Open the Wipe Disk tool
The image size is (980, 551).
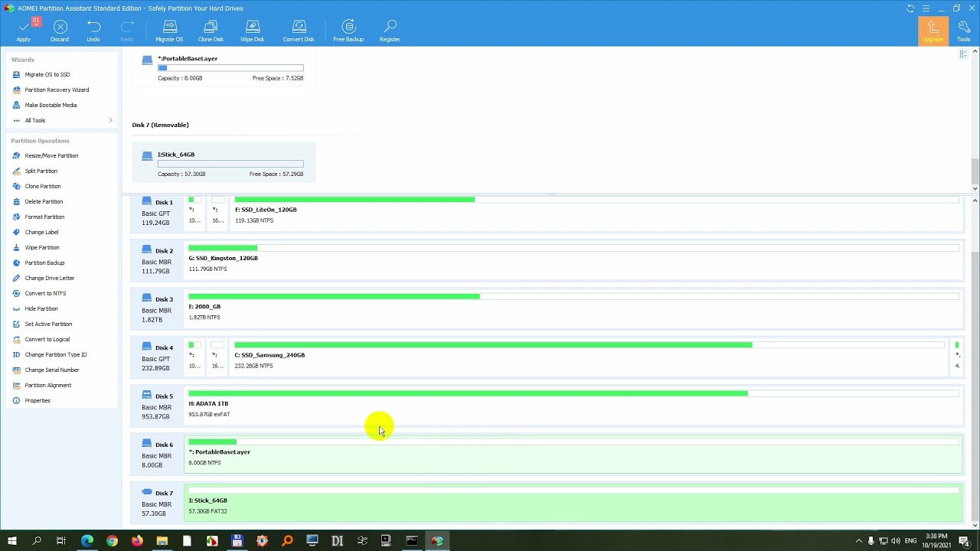coord(252,31)
